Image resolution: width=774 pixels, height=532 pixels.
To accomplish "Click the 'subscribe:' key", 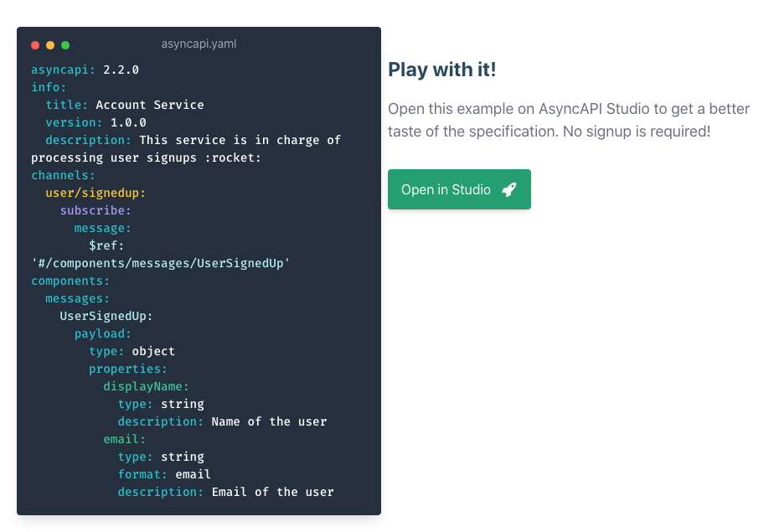I will (x=95, y=210).
